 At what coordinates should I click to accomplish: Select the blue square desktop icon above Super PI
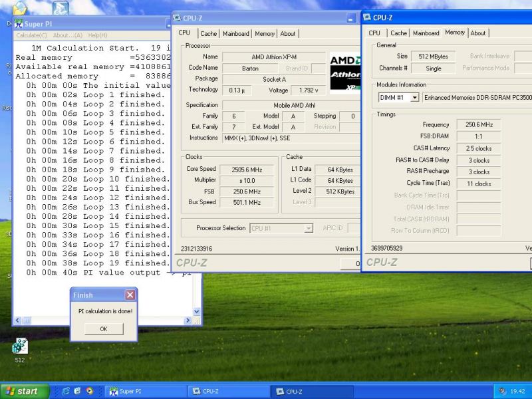click(x=61, y=7)
